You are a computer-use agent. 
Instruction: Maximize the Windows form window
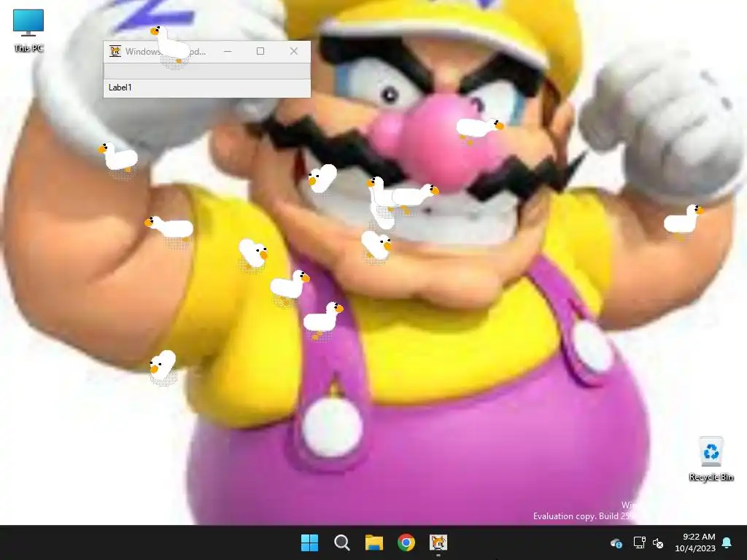(x=260, y=51)
